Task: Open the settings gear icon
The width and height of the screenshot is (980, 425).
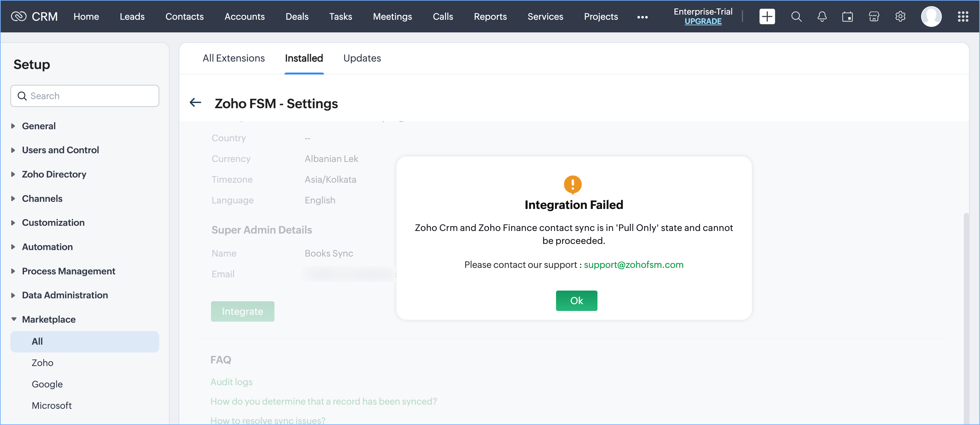Action: (900, 17)
